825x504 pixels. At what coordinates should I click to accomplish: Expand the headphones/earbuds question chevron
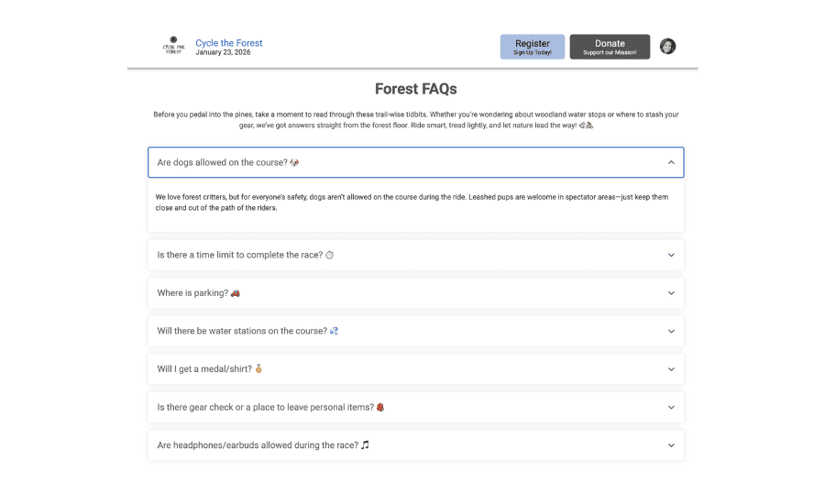point(671,445)
